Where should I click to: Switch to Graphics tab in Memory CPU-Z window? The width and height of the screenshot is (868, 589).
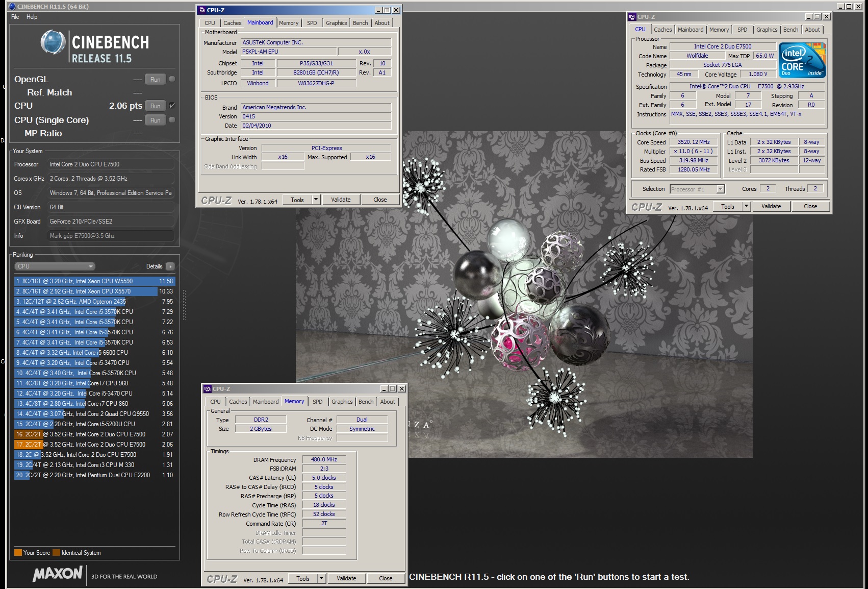(x=342, y=402)
